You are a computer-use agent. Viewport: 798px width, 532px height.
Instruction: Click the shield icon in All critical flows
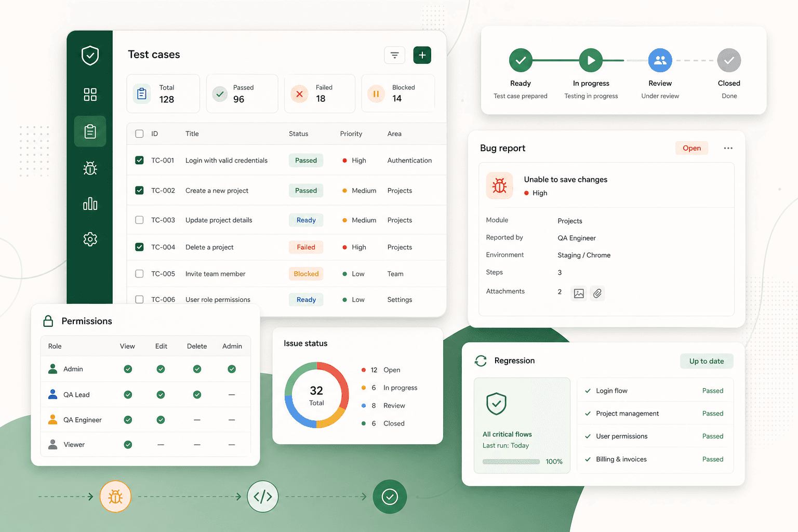click(497, 403)
